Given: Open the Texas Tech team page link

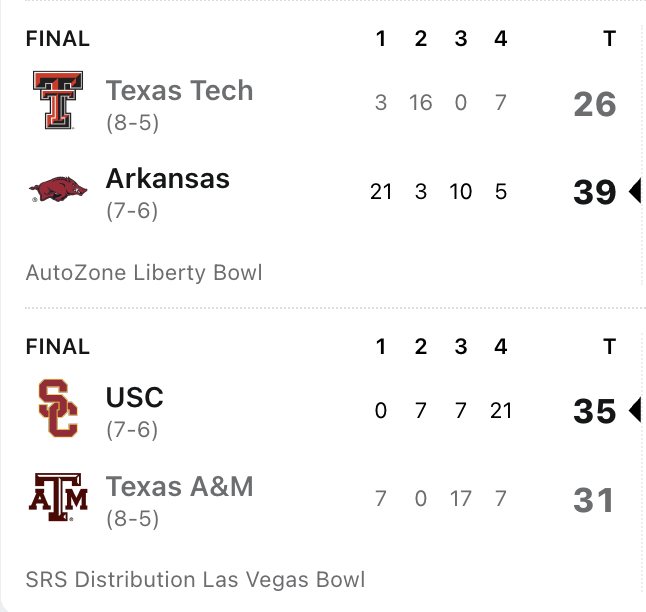Looking at the screenshot, I should coord(179,90).
